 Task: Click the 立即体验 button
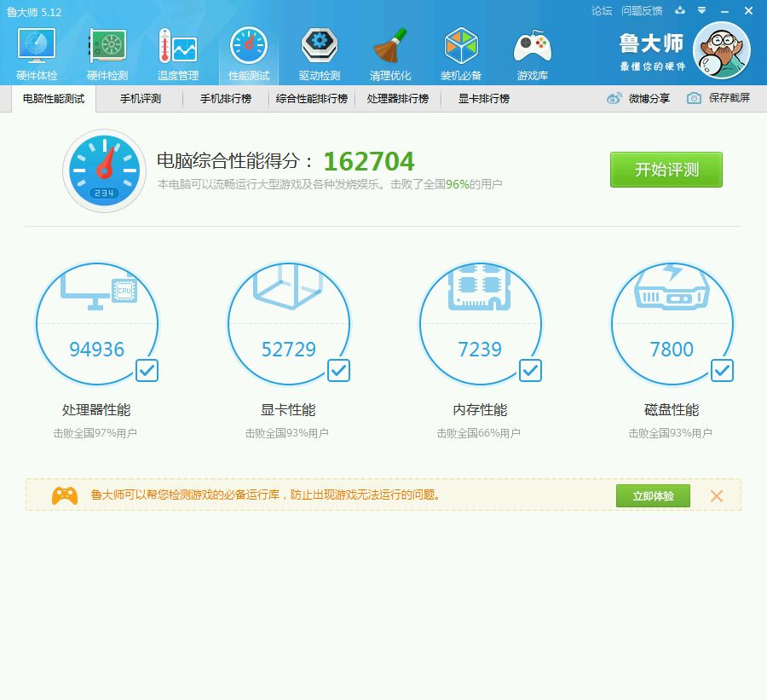point(653,496)
